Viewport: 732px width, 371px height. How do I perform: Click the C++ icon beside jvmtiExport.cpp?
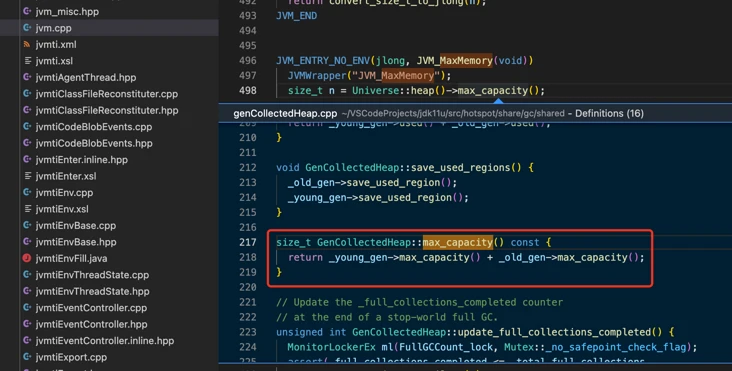pos(27,357)
